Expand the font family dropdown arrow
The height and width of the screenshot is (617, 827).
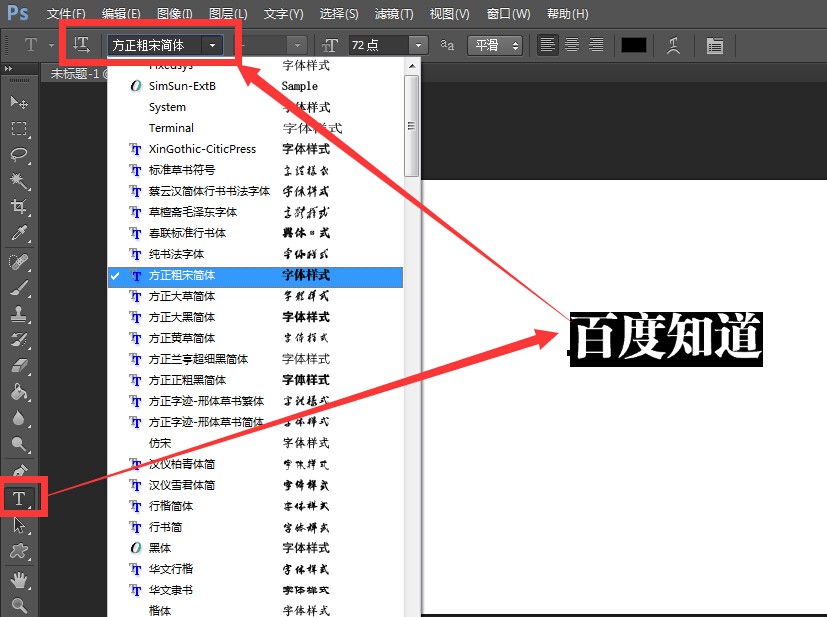(x=212, y=45)
